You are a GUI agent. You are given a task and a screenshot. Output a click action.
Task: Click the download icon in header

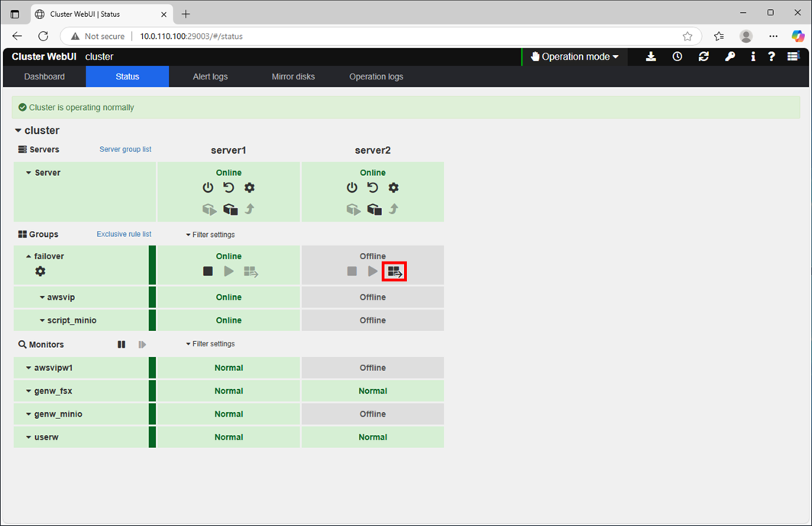[651, 57]
